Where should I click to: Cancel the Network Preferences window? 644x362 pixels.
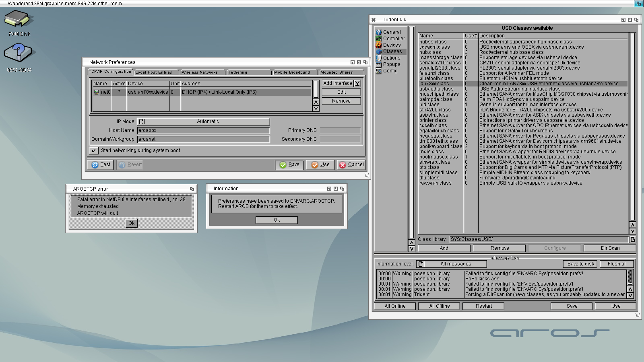(x=351, y=165)
